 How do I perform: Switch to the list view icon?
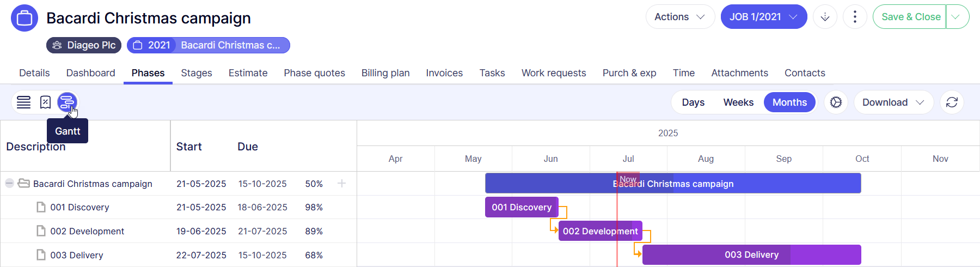tap(23, 102)
